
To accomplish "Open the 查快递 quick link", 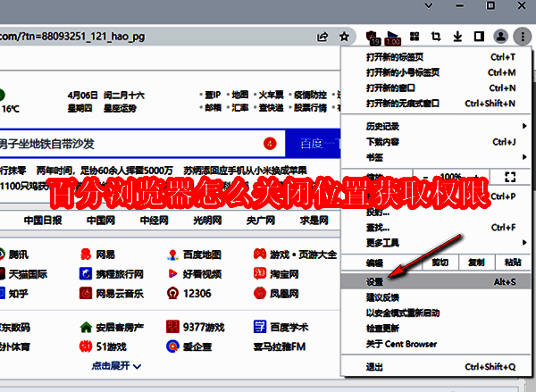I will tap(271, 108).
